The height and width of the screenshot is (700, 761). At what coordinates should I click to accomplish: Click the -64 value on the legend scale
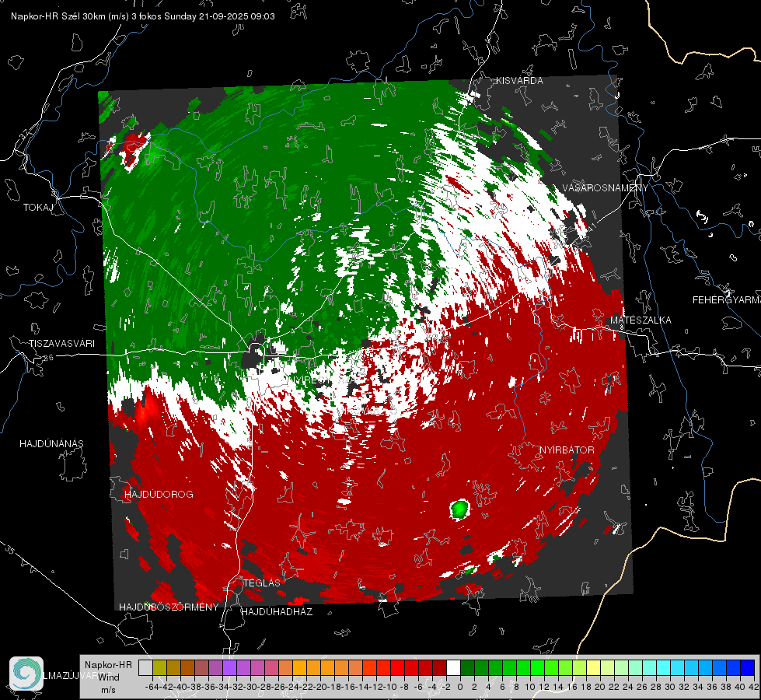tap(152, 687)
